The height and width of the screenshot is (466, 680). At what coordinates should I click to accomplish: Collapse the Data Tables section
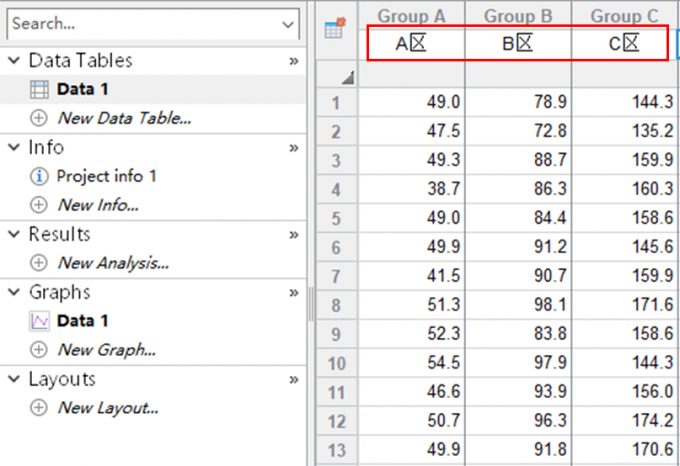point(14,60)
